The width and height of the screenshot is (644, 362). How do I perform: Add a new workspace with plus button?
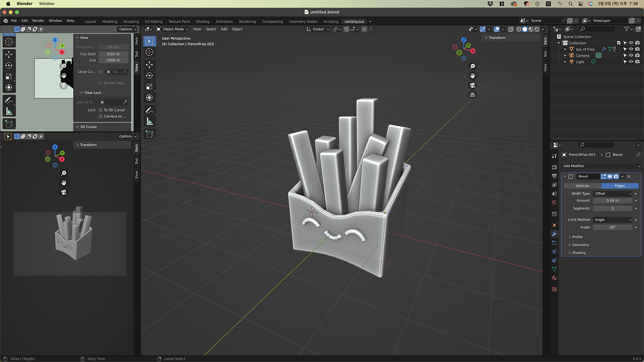pyautogui.click(x=370, y=22)
